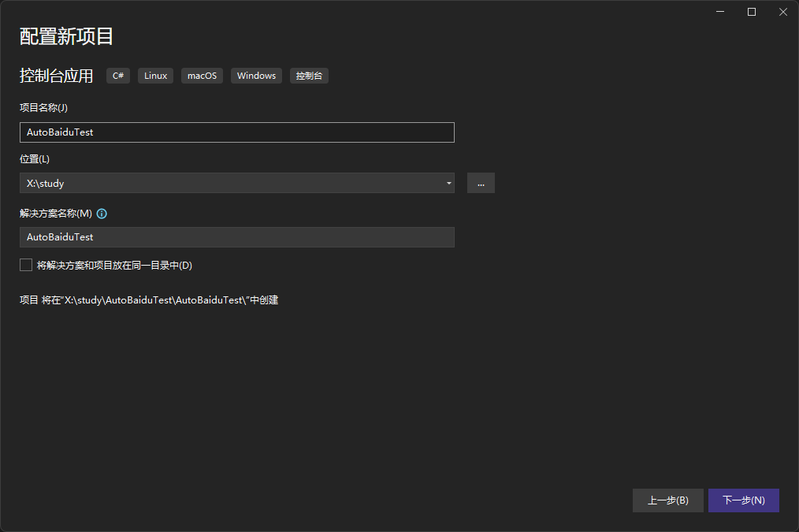Click the Windows tag
This screenshot has width=799, height=532.
256,76
